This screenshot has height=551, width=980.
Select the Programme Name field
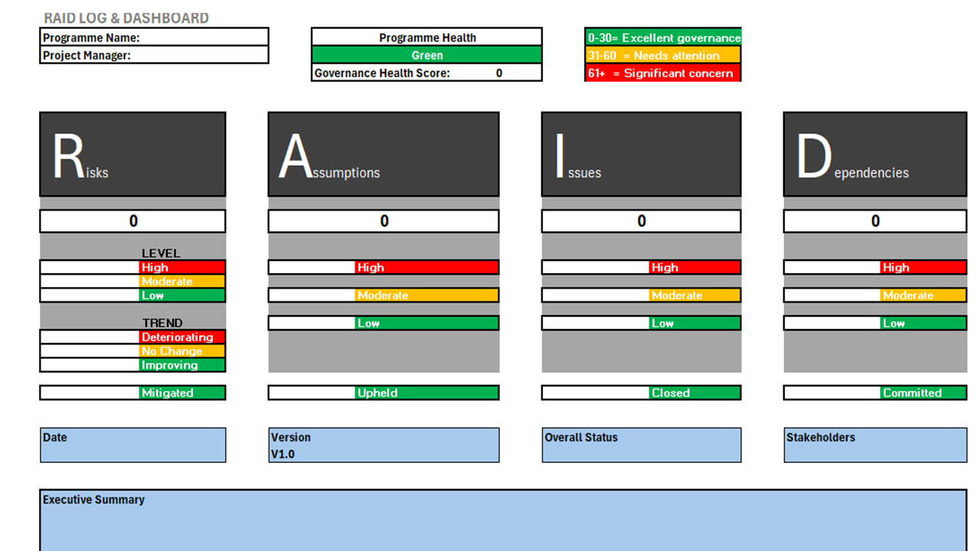click(x=154, y=37)
